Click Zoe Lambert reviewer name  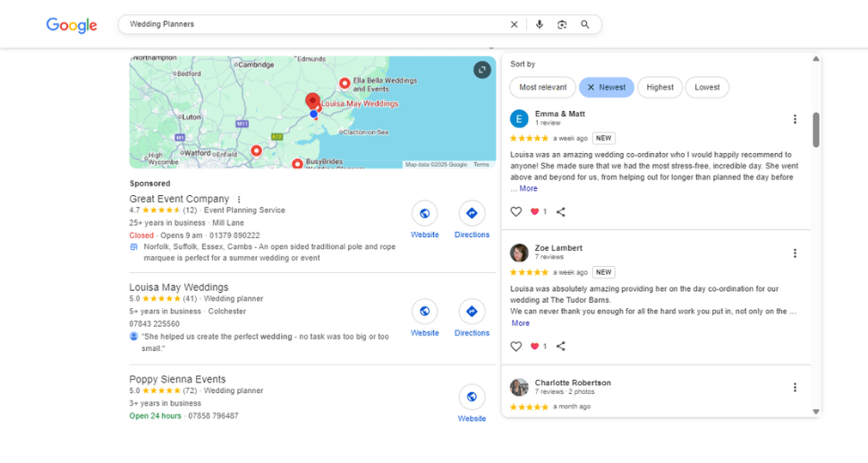point(558,247)
